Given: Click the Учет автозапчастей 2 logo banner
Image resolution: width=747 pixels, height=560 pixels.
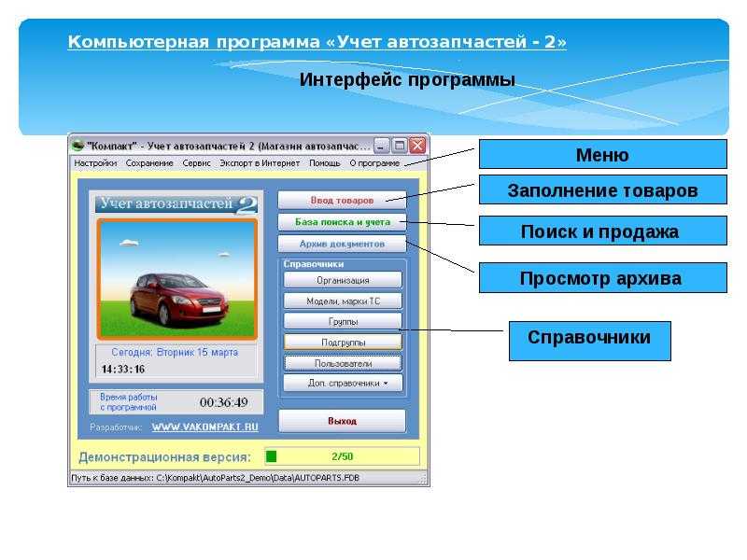Looking at the screenshot, I should [176, 204].
